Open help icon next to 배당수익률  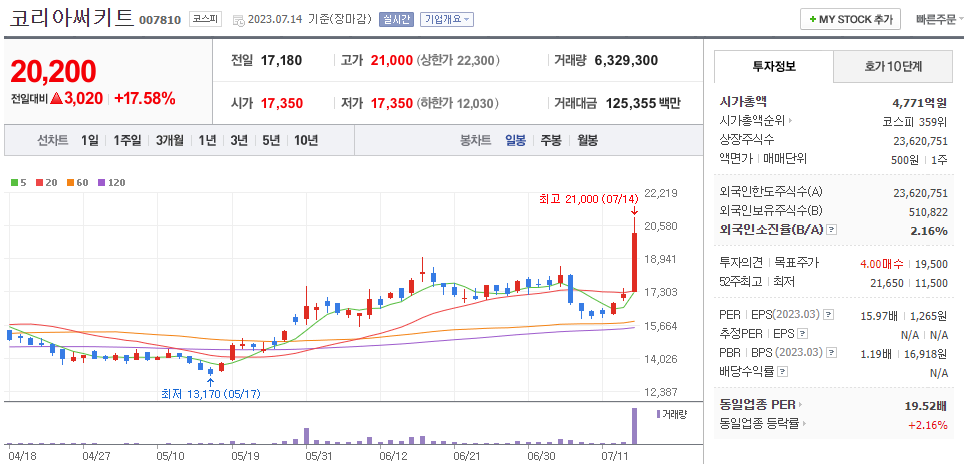[x=782, y=372]
